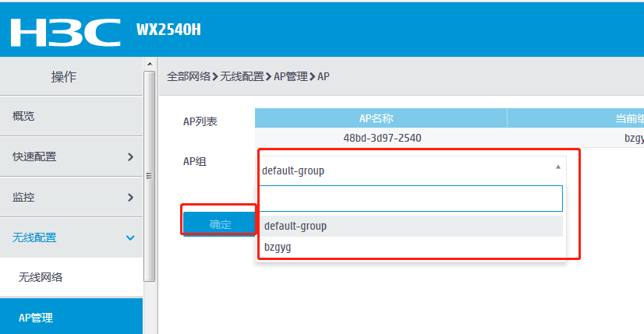644x334 pixels.
Task: Select AP row 48bd-3d97-2540
Action: click(x=382, y=138)
